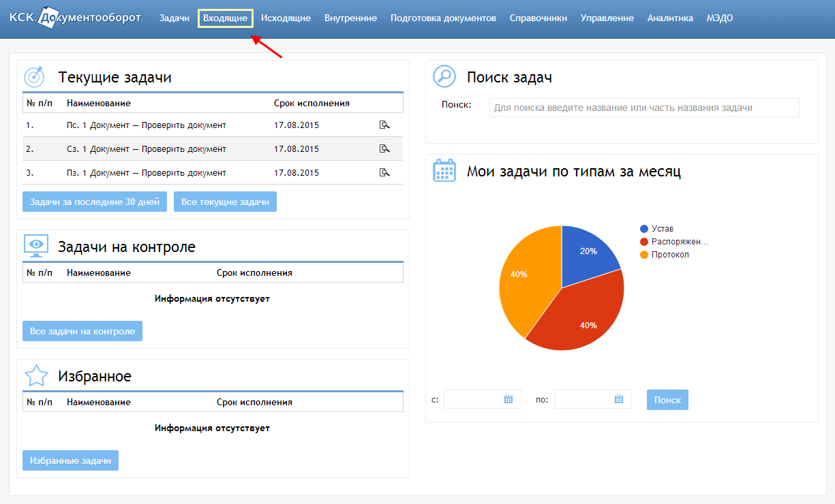835x504 pixels.
Task: Open view icon for task Пс. 1 Документ
Action: [x=384, y=125]
